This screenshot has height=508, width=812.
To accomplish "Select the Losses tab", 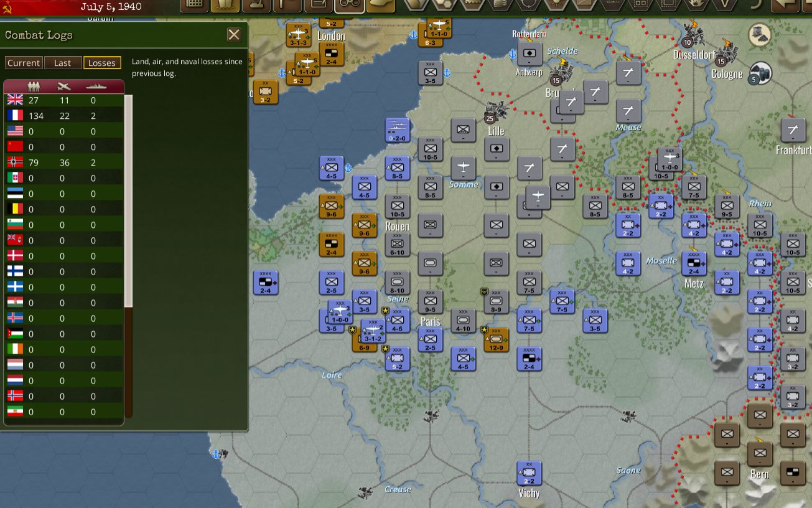I will [102, 63].
